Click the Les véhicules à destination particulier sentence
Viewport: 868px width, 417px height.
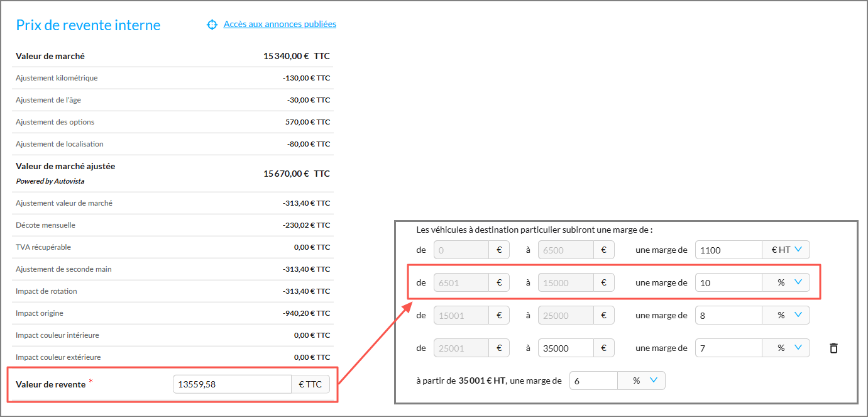[x=534, y=230]
